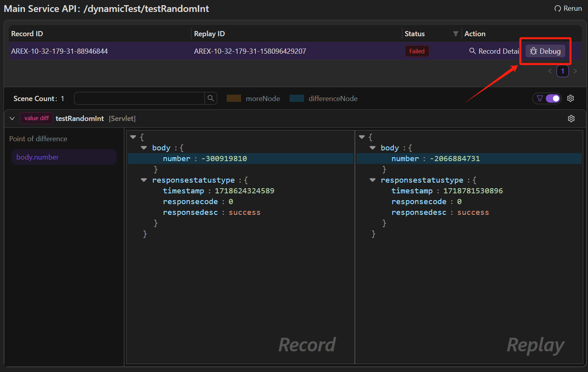Viewport: 588px width, 372px height.
Task: Click timestamp 1718624324589 in Record
Action: point(244,191)
